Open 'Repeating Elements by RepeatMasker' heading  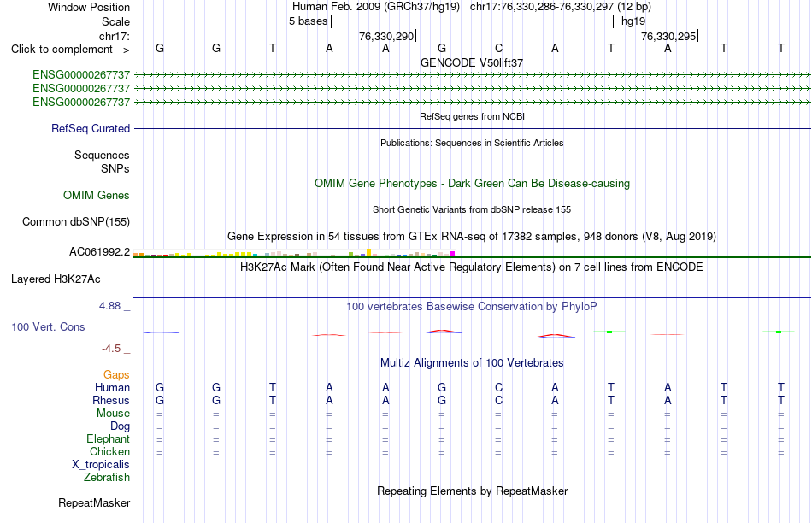pos(473,491)
